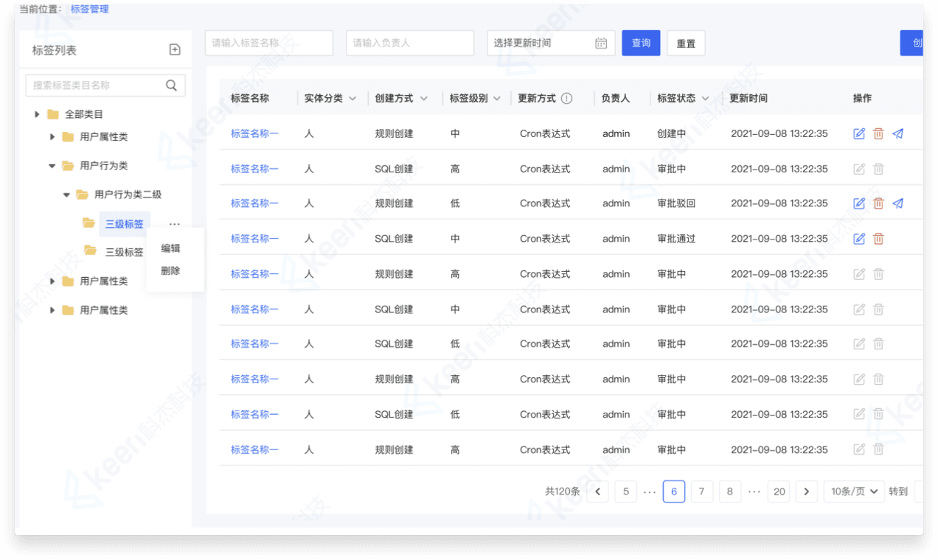
Task: Open the 标签状态 column filter dropdown
Action: 705,99
